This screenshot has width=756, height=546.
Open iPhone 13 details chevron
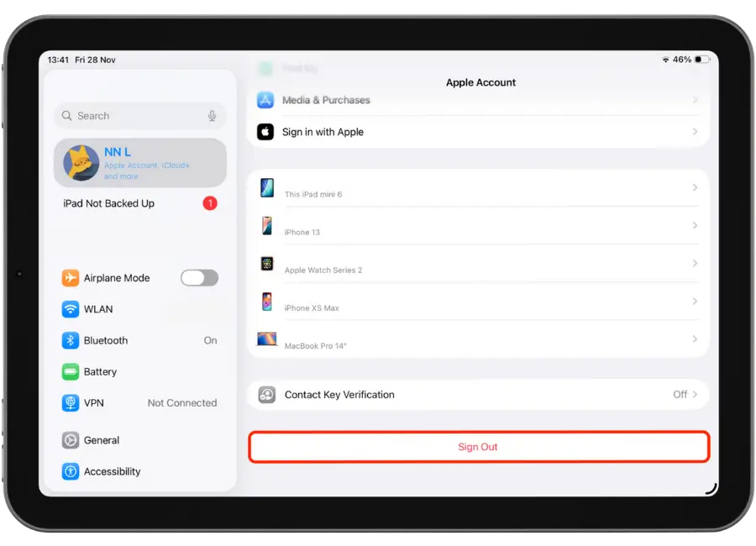695,226
